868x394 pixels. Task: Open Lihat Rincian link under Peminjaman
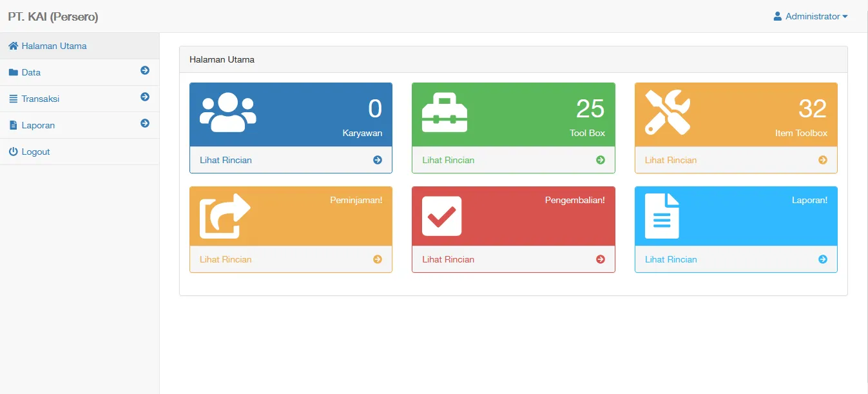point(226,259)
